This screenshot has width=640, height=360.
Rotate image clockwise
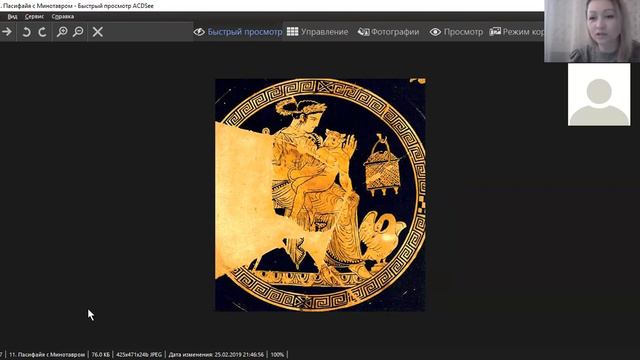coord(42,32)
